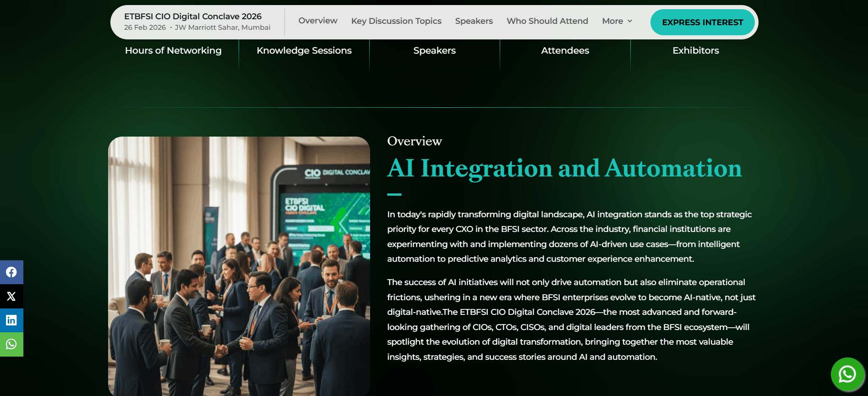Viewport: 868px width, 396px height.
Task: Click the Speakers stat between Knowledge Sessions and Attendees
Action: point(434,50)
